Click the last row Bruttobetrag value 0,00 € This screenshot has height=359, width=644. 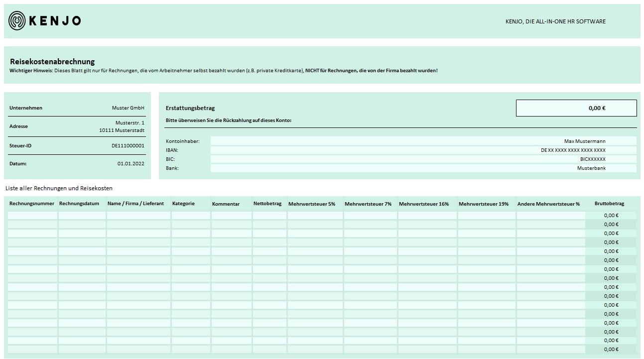[611, 350]
